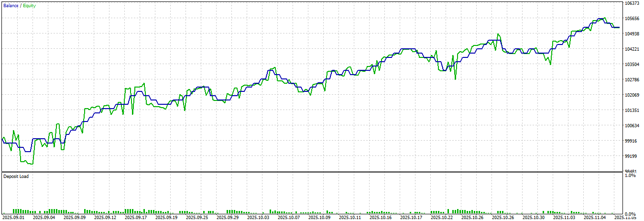Click the 102786 axis value
644x221 pixels.
632,80
